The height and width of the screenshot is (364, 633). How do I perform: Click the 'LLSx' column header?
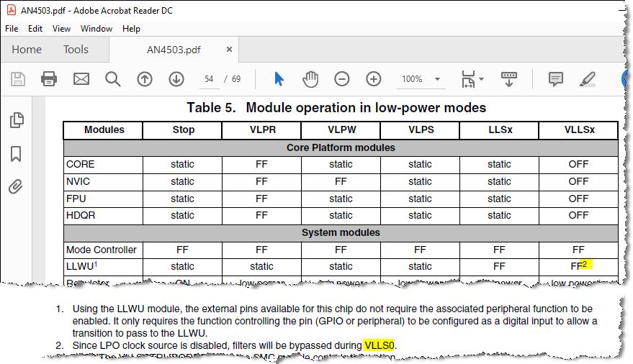(500, 129)
